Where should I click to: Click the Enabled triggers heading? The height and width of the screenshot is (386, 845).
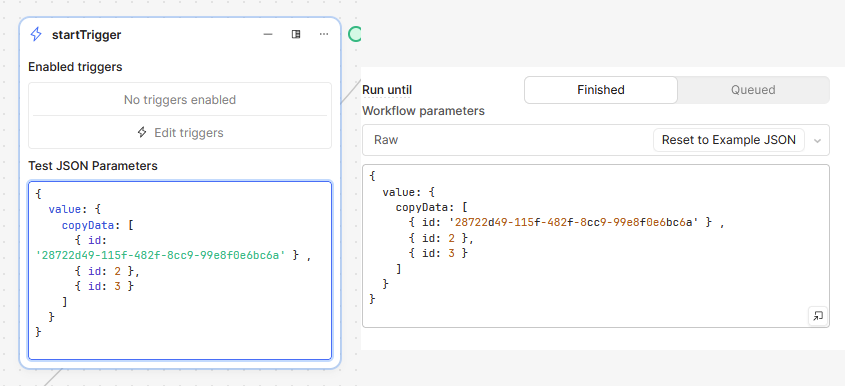click(75, 67)
